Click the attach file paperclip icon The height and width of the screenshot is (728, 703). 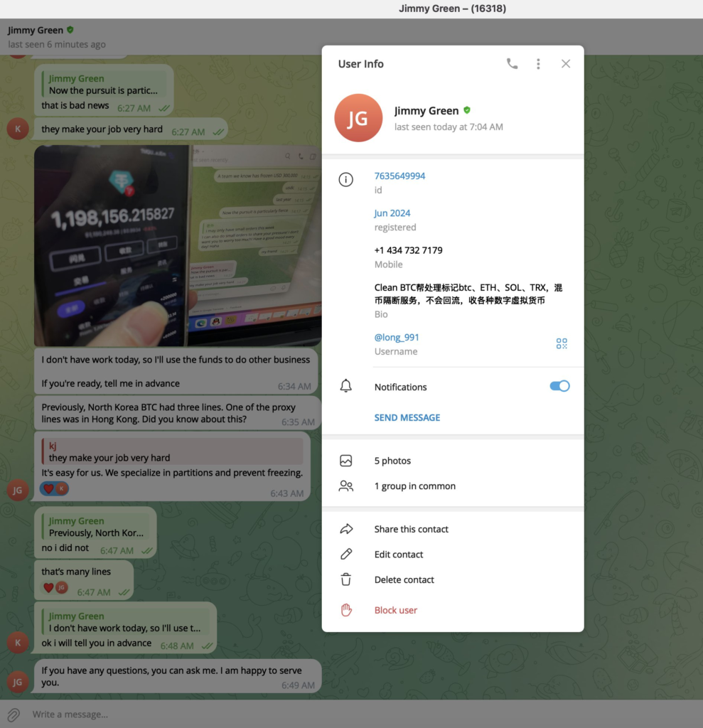point(14,714)
